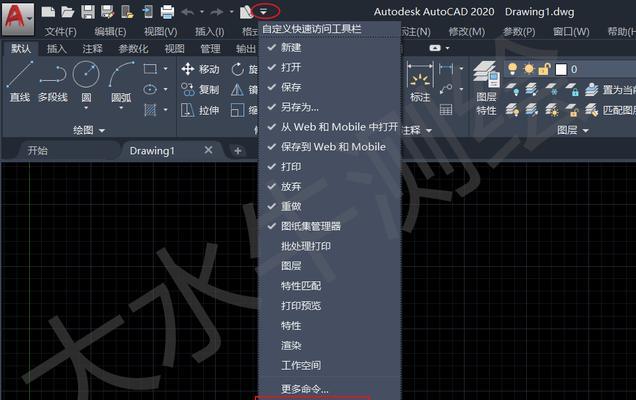Toggle the layer on/off light bulb icon
This screenshot has height=400, width=636.
[x=513, y=69]
